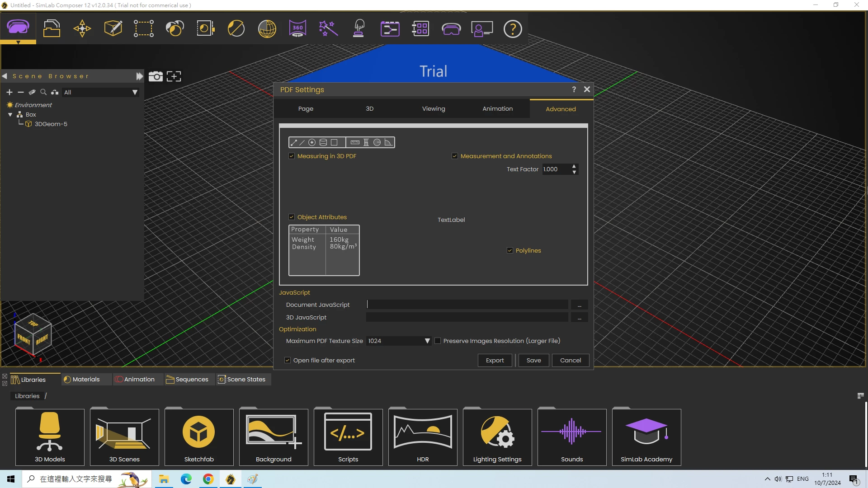
Task: Toggle the Polylines checkbox
Action: coord(510,250)
